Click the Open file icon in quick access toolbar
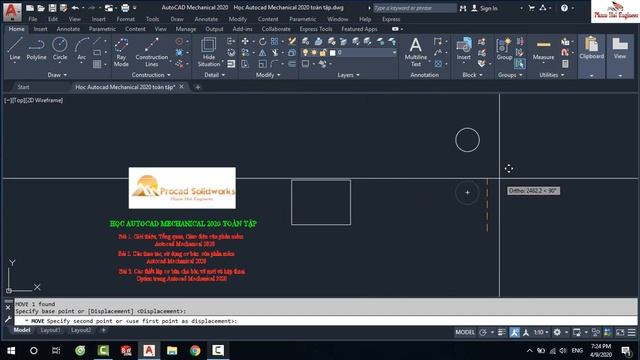Image resolution: width=640 pixels, height=360 pixels. (41, 8)
